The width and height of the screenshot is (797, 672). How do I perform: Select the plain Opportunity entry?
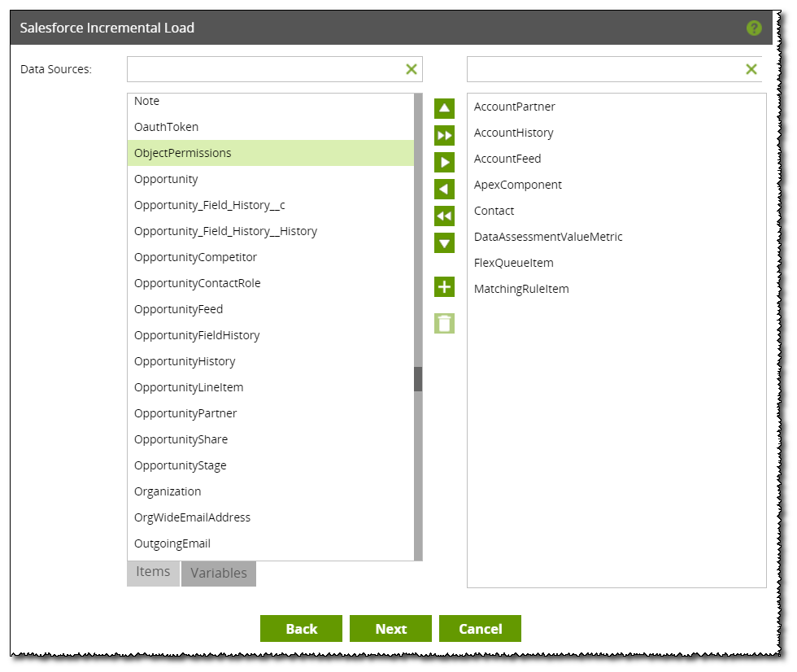click(x=270, y=179)
